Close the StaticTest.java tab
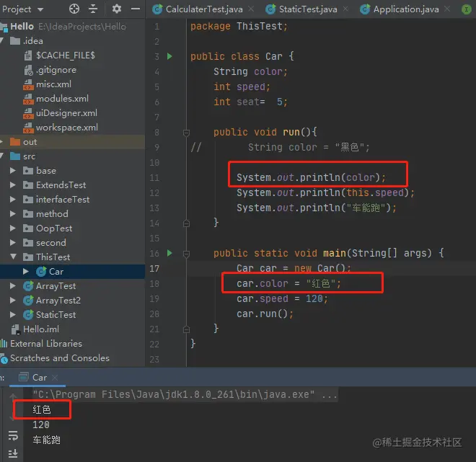 point(345,9)
